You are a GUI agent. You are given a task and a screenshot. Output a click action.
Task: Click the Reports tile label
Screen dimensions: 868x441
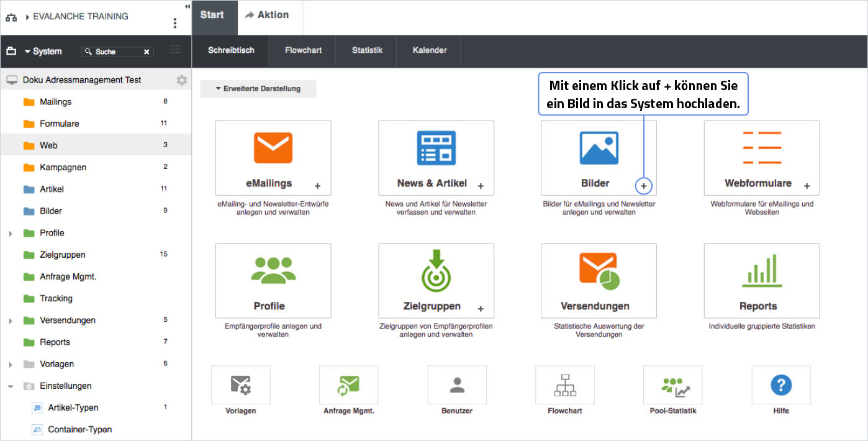tap(758, 306)
